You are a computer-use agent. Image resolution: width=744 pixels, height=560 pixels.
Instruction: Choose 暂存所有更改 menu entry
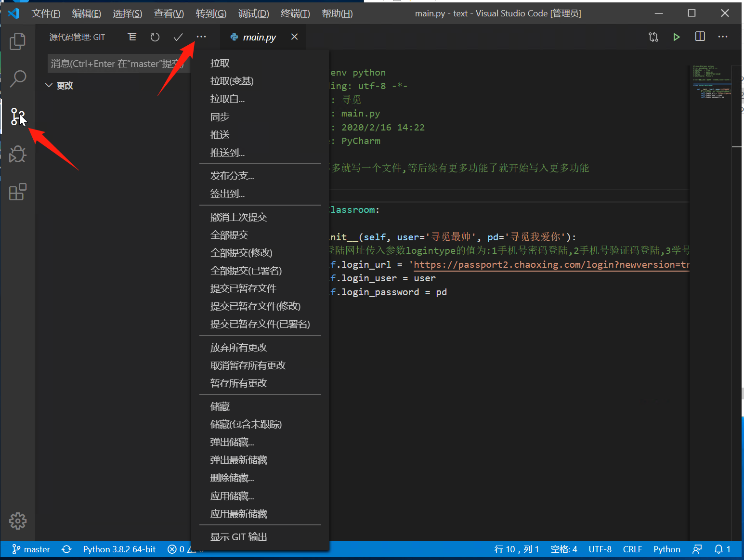(x=260, y=383)
